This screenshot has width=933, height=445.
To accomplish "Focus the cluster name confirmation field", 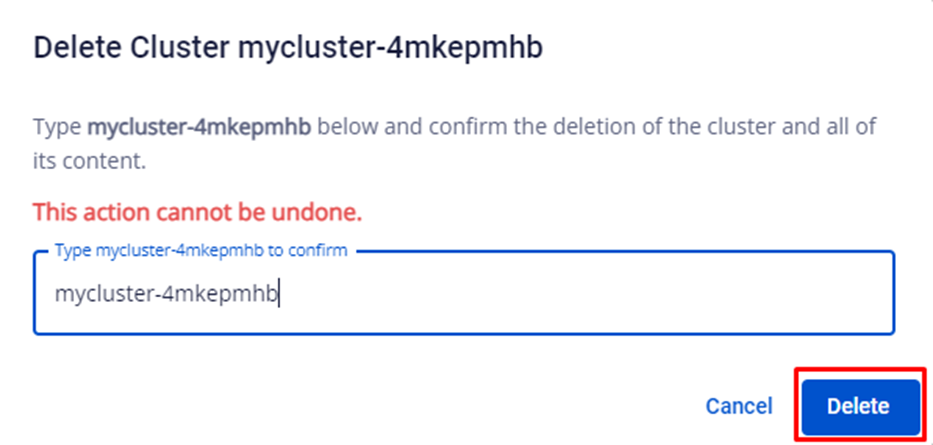I will pyautogui.click(x=463, y=293).
